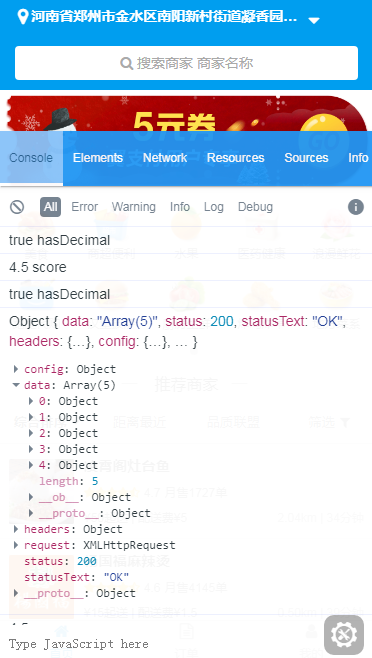Select the All log filter
Viewport: 372px width, 658px height.
[50, 207]
